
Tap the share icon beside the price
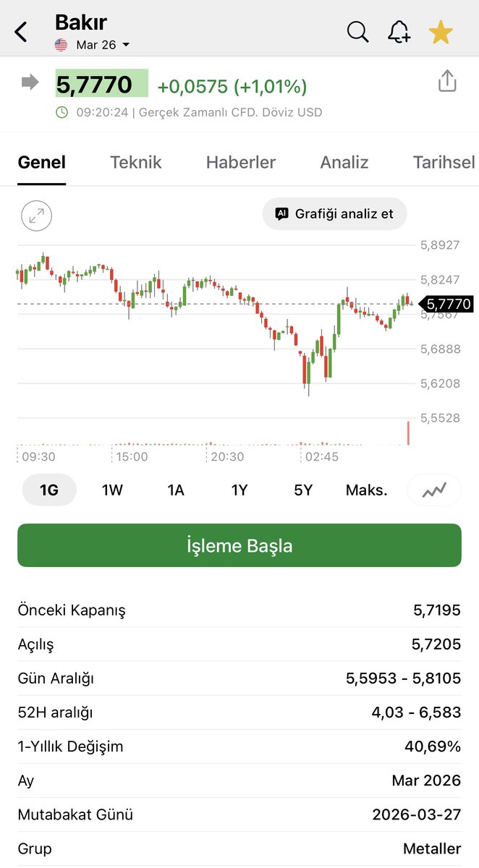point(447,80)
